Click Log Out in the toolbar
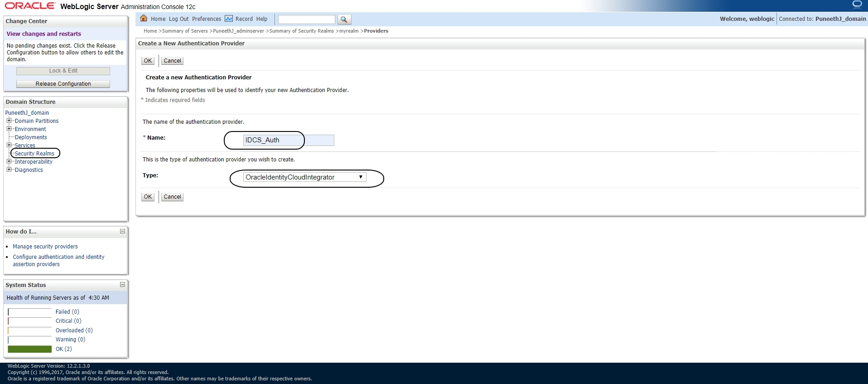This screenshot has width=868, height=384. (178, 19)
